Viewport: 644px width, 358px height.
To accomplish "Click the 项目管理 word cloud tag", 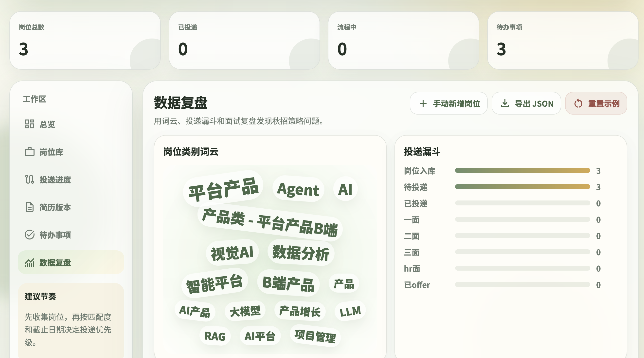I will tap(315, 336).
